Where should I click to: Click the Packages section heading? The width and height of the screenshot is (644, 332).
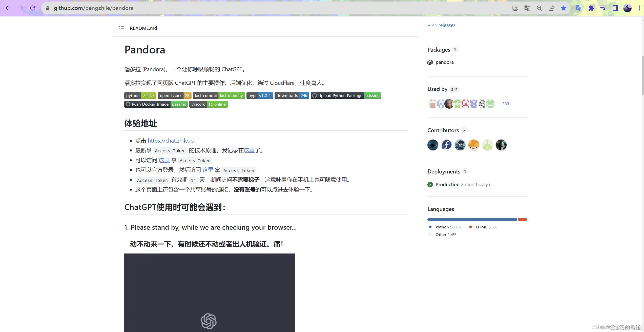click(439, 49)
